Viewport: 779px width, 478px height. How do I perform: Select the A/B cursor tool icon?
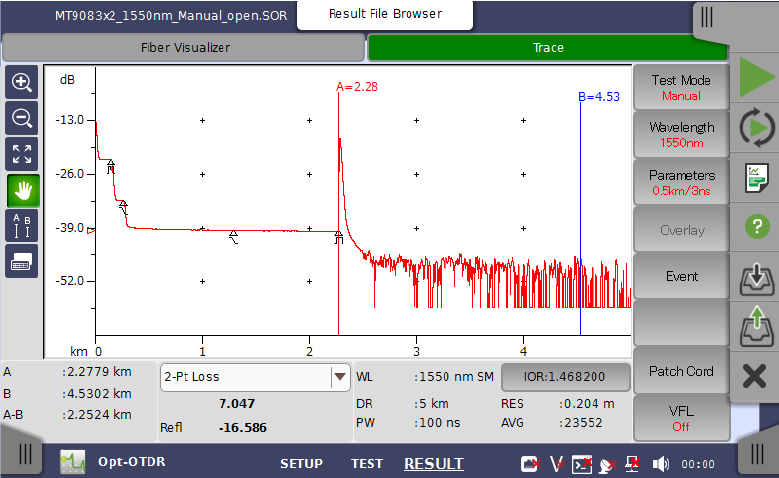point(21,225)
